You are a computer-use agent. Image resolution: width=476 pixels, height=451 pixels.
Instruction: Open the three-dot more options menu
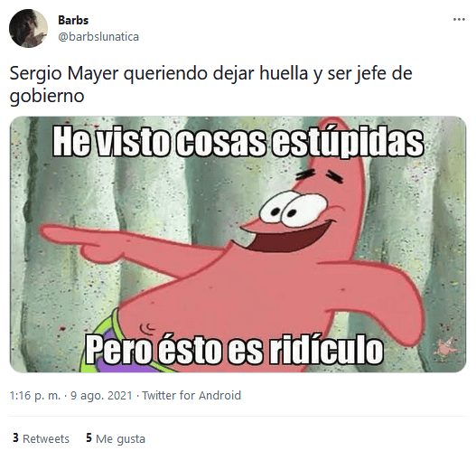pos(459,20)
